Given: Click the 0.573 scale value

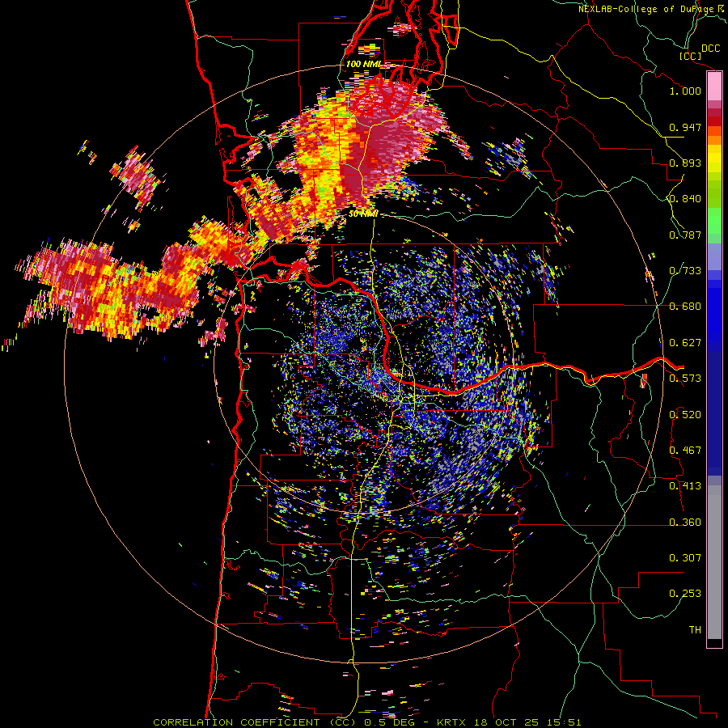Looking at the screenshot, I should pyautogui.click(x=685, y=379).
